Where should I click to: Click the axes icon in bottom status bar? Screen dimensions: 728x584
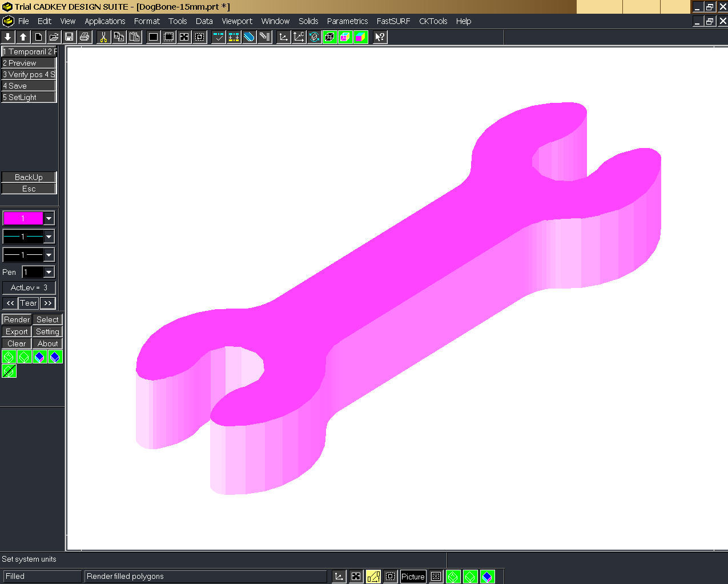[x=339, y=577]
